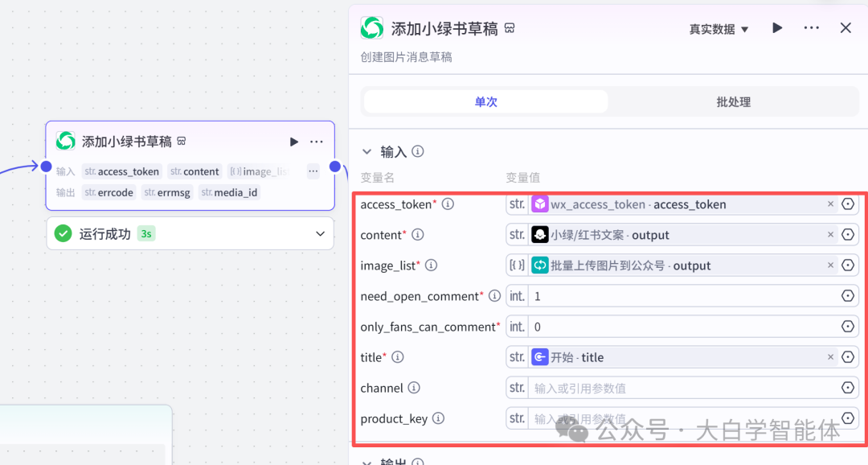Screen dimensions: 868x465
Task: Switch to the 单次 tab
Action: click(x=485, y=102)
